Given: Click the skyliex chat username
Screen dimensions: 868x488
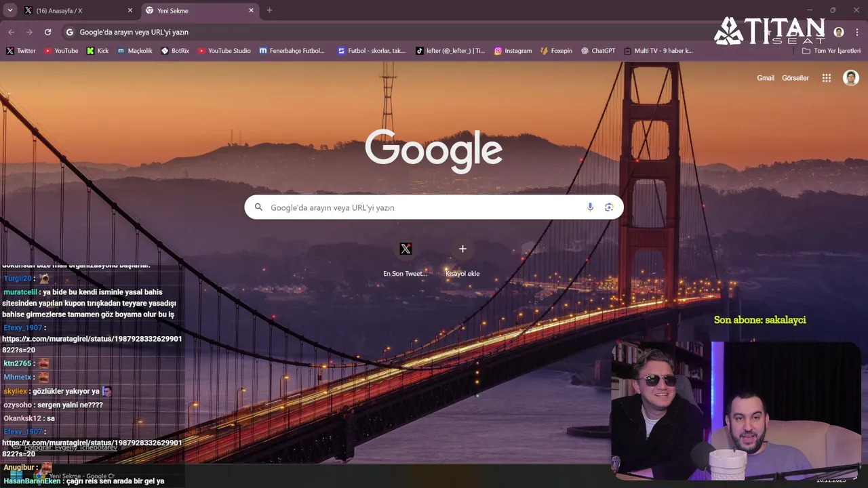Looking at the screenshot, I should pyautogui.click(x=16, y=391).
